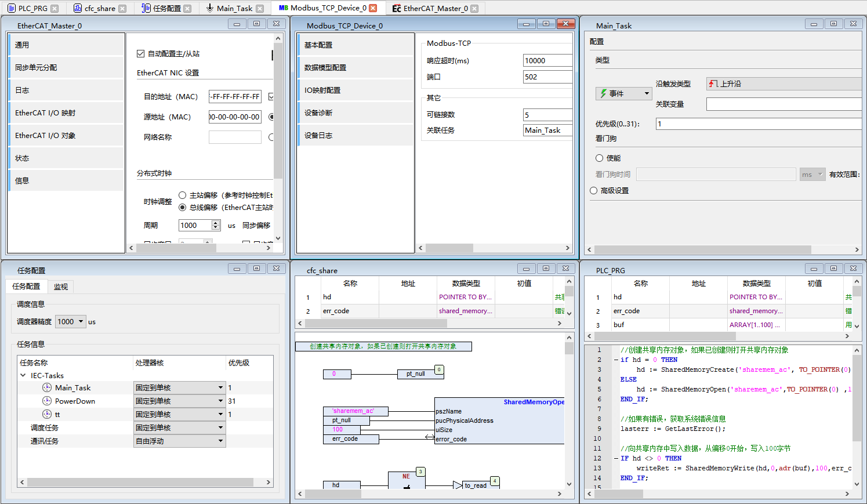Click the PowerDown task clock icon

pyautogui.click(x=47, y=401)
